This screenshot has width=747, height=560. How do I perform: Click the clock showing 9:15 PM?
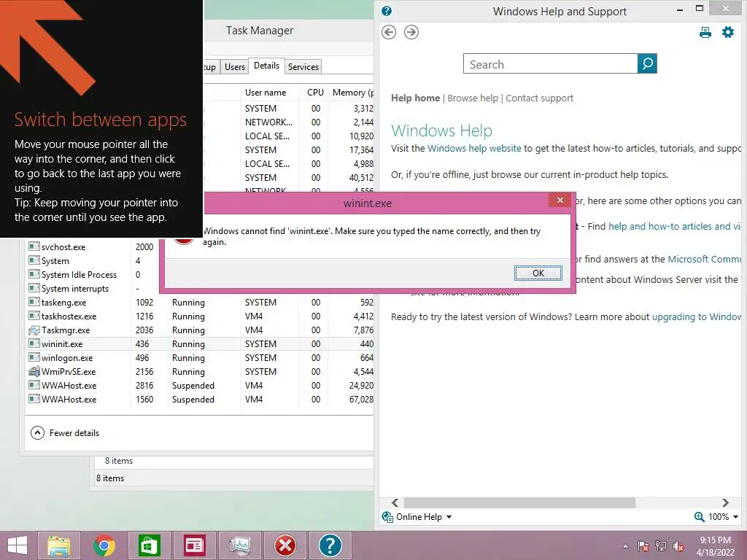point(715,546)
